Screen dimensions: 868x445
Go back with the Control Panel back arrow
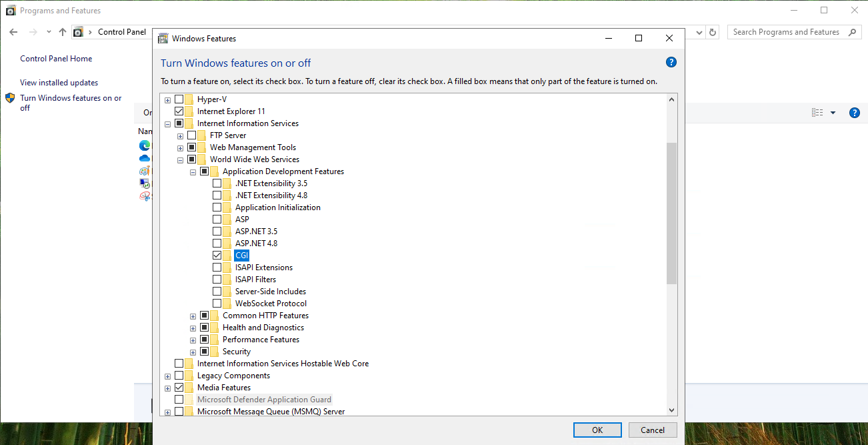pos(13,32)
